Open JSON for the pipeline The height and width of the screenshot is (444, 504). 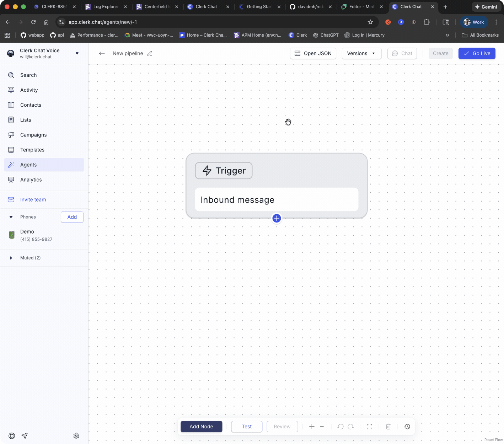(313, 53)
